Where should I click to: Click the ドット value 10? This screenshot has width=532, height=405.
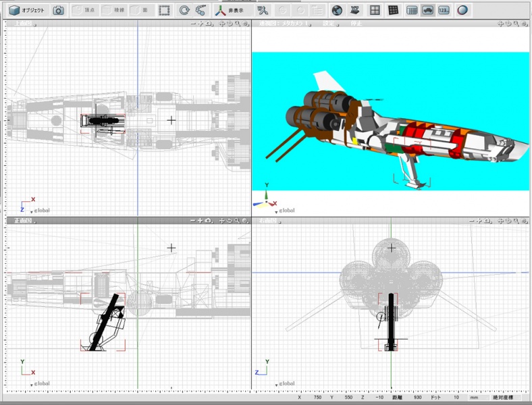(456, 397)
